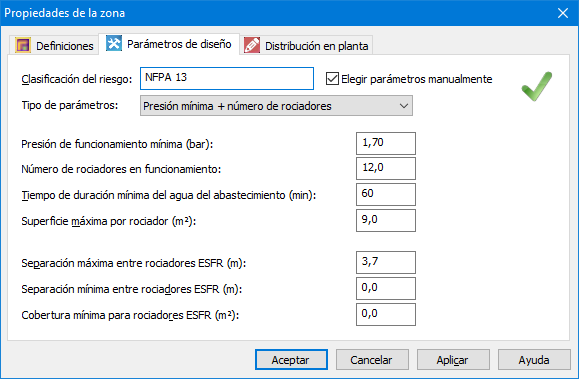Open the Tipo de parámetros dropdown
Viewport: 579px width, 379px height.
276,106
